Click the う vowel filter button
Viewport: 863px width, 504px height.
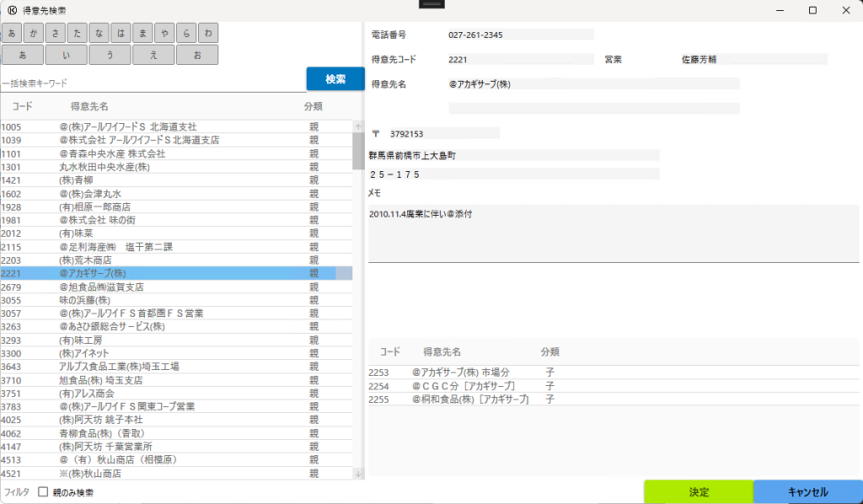(110, 55)
